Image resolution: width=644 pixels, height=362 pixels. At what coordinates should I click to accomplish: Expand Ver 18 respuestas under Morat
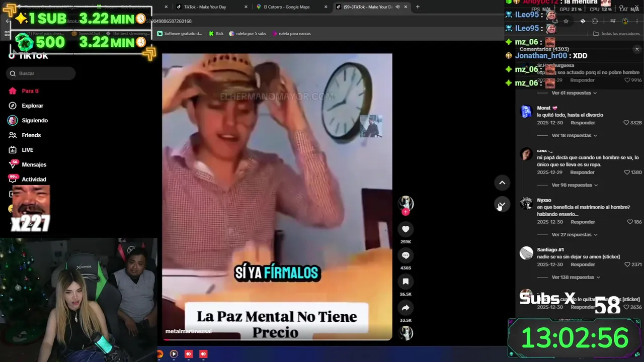[574, 135]
